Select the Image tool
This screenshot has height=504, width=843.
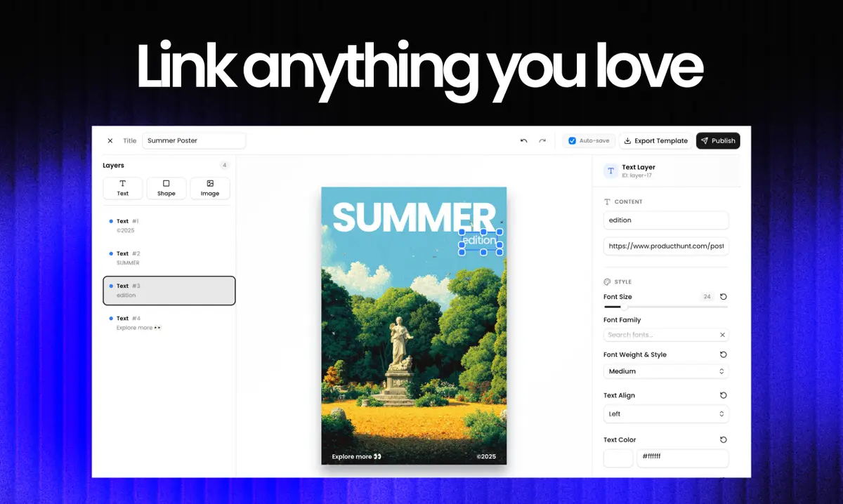pos(210,188)
